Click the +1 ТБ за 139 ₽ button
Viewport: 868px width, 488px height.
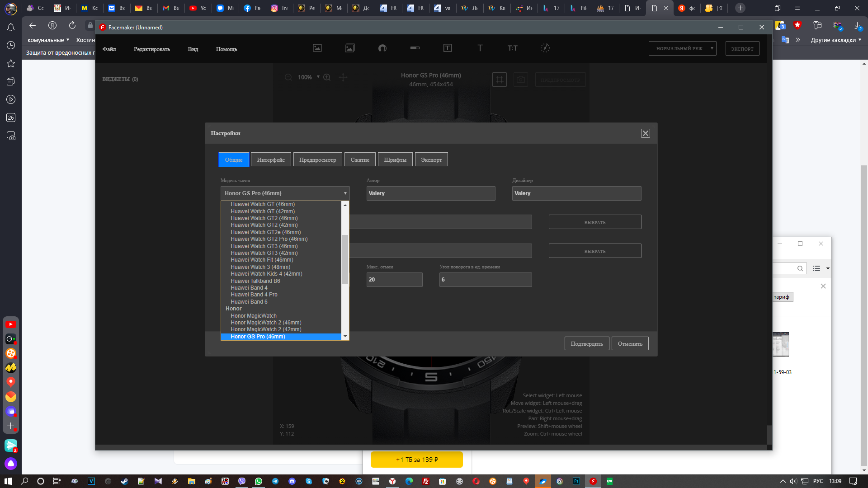click(417, 460)
